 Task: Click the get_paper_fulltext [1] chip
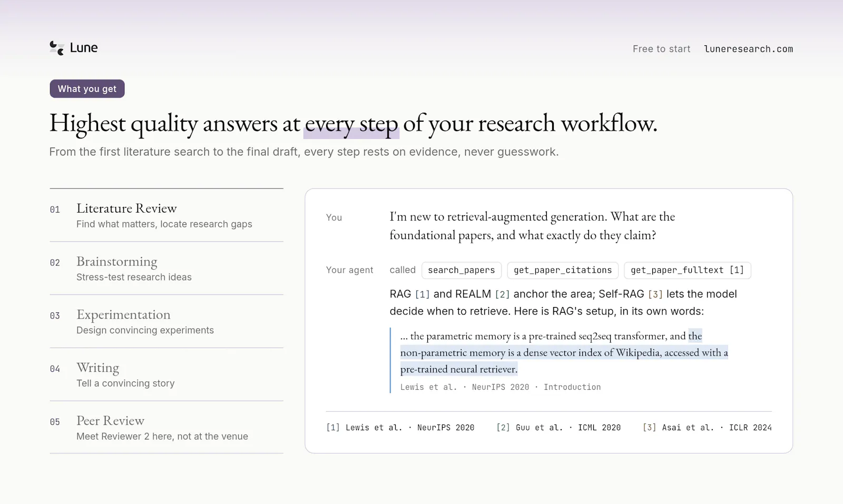pyautogui.click(x=687, y=270)
